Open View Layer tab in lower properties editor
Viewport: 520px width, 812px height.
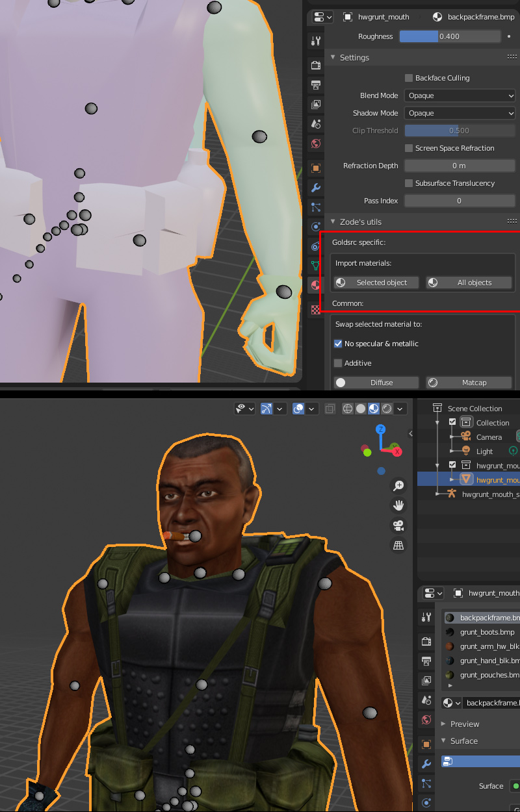[426, 681]
